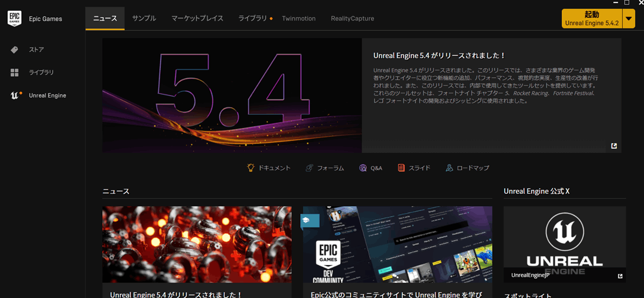Expand the launch version dropdown arrow
Image resolution: width=644 pixels, height=298 pixels.
coord(629,18)
